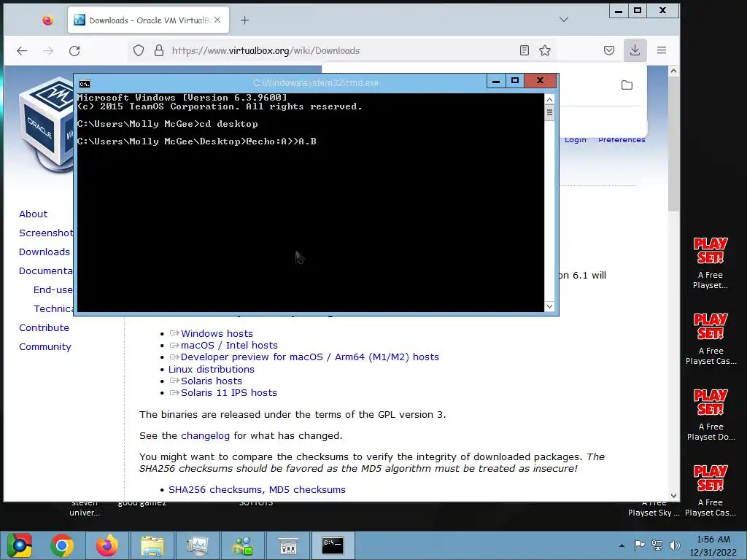Open Firefox application menu
This screenshot has height=560, width=747.
coord(662,50)
